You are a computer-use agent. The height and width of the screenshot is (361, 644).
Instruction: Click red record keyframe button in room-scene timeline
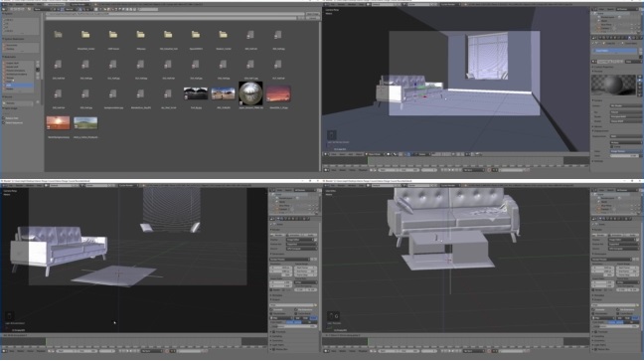click(489, 170)
